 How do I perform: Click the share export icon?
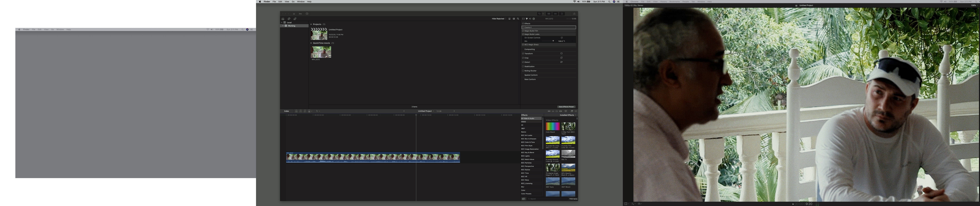point(574,14)
